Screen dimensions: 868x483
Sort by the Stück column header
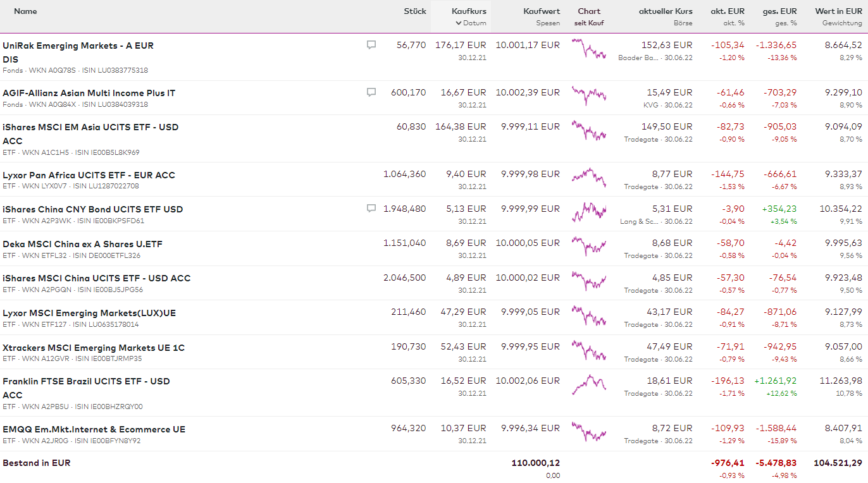point(415,11)
